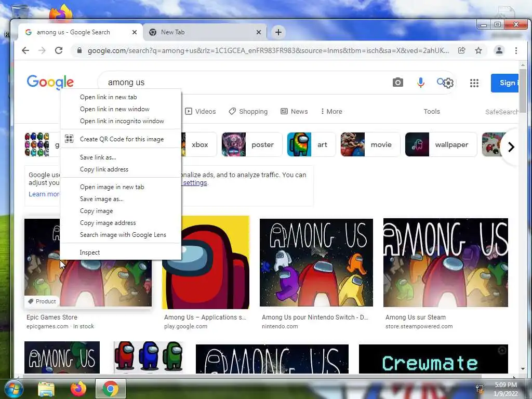Image resolution: width=532 pixels, height=399 pixels.
Task: Bookmark this page with the star icon
Action: [478, 50]
